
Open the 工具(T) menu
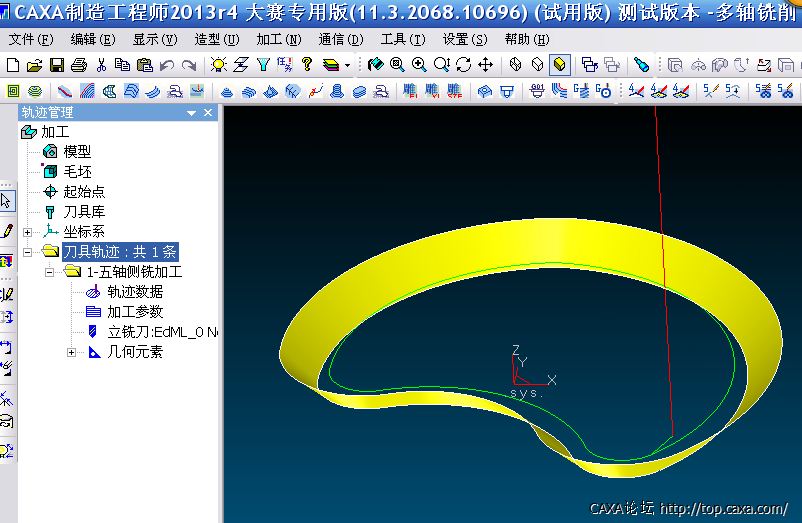pyautogui.click(x=403, y=39)
